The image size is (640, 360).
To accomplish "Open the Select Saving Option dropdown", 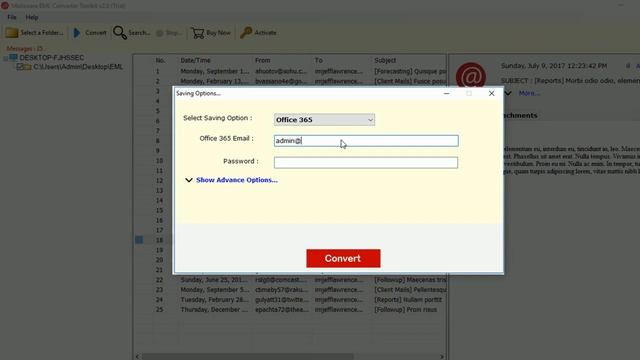I will (x=324, y=120).
